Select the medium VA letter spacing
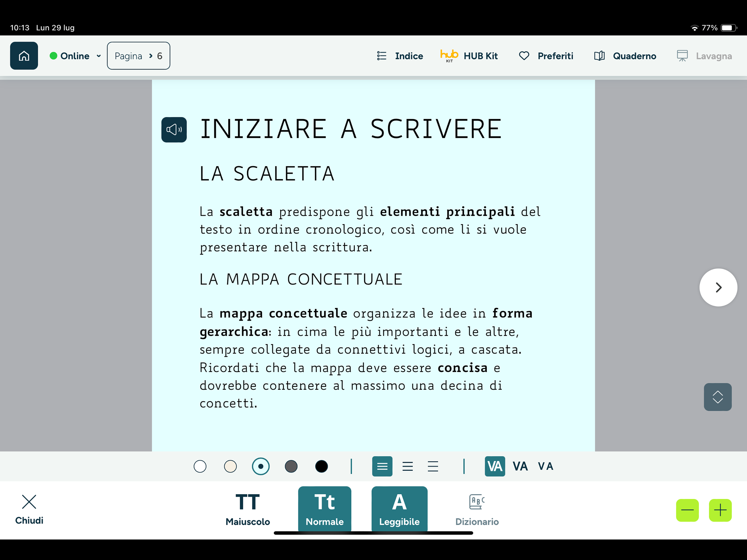 (x=520, y=466)
